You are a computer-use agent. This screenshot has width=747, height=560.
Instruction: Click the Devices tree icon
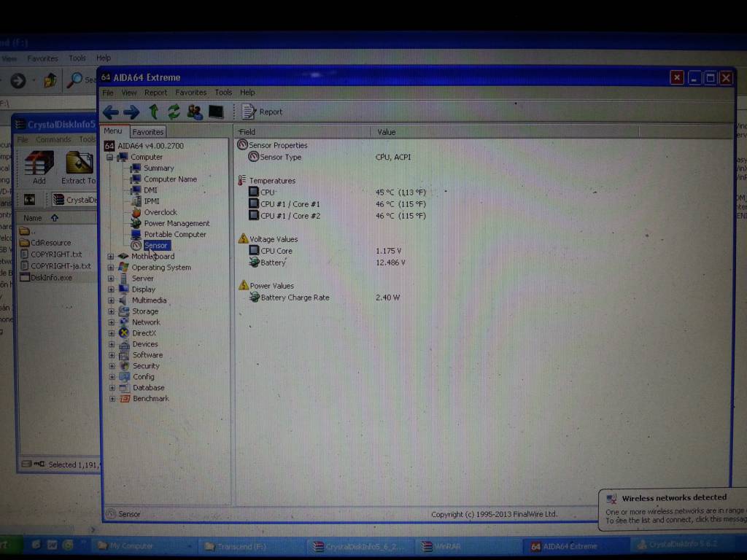pyautogui.click(x=124, y=344)
